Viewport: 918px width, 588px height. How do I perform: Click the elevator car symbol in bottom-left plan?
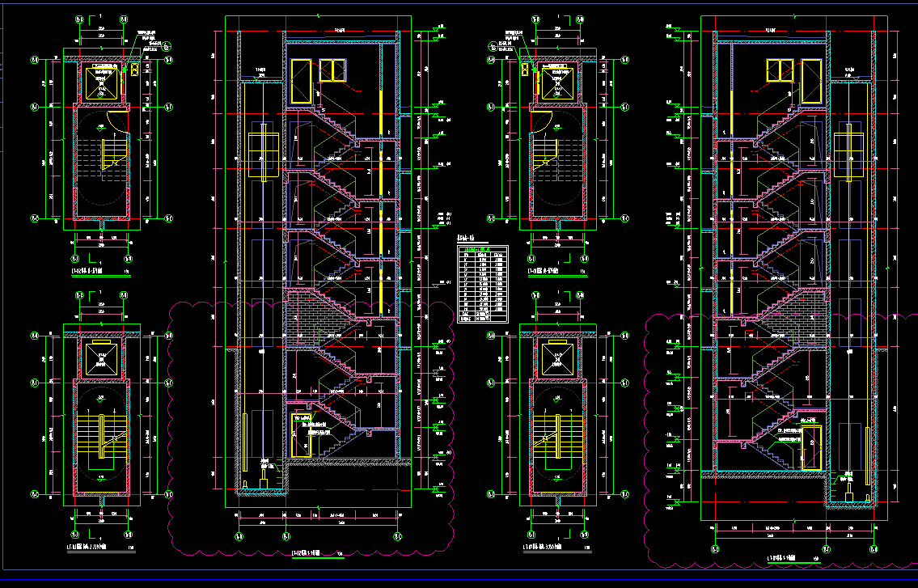click(x=101, y=357)
